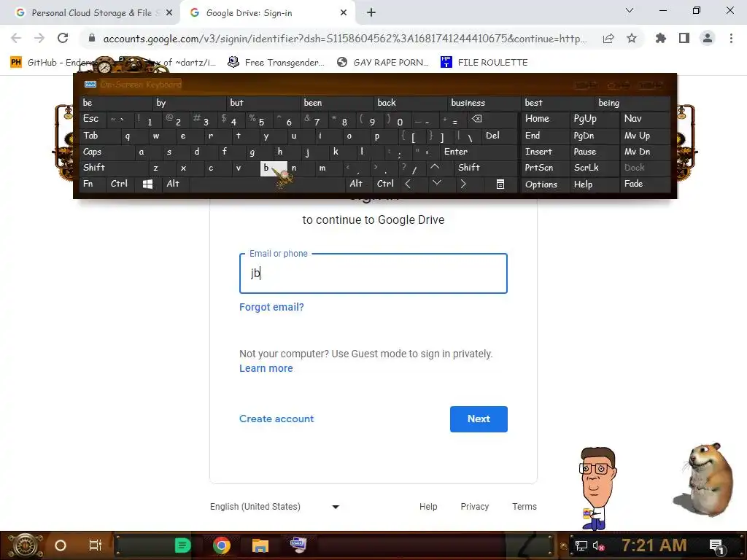Click the up arrow key on keyboard
Screen dimensions: 747x560
[x=435, y=167]
